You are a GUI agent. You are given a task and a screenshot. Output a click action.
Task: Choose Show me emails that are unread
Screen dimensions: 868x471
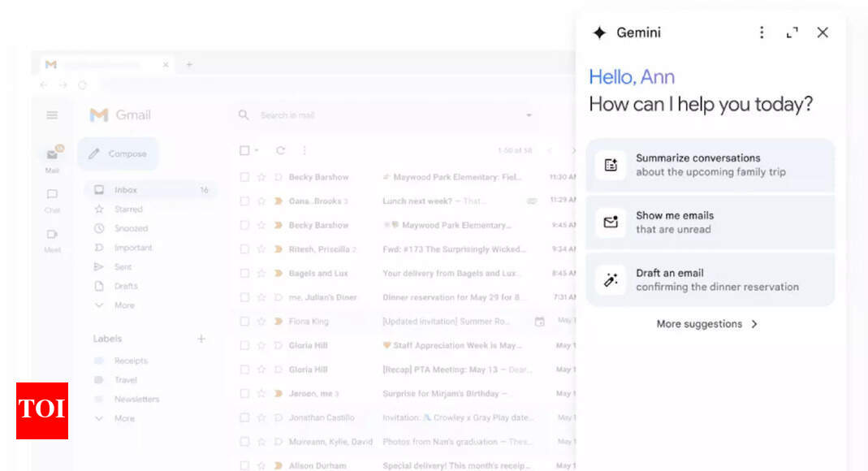[710, 223]
